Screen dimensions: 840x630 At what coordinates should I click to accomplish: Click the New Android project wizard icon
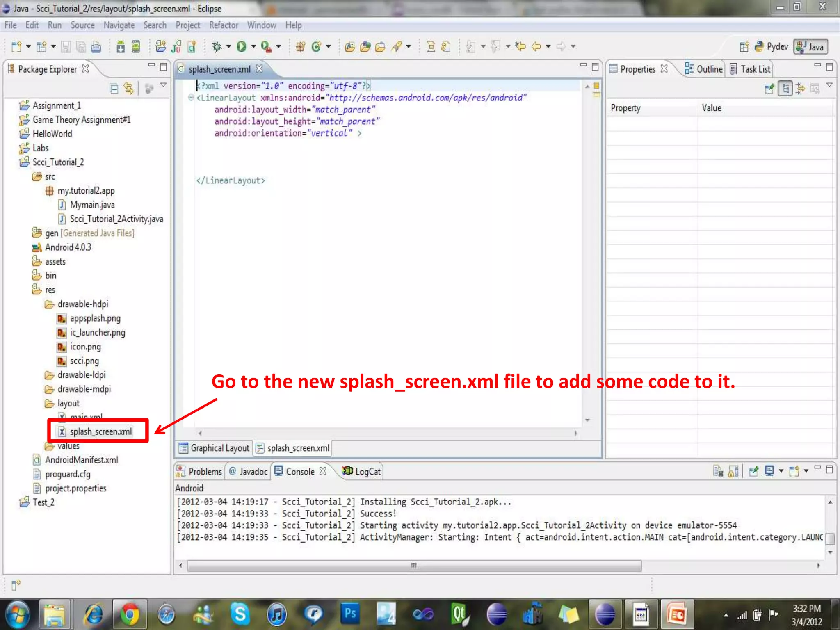point(161,47)
